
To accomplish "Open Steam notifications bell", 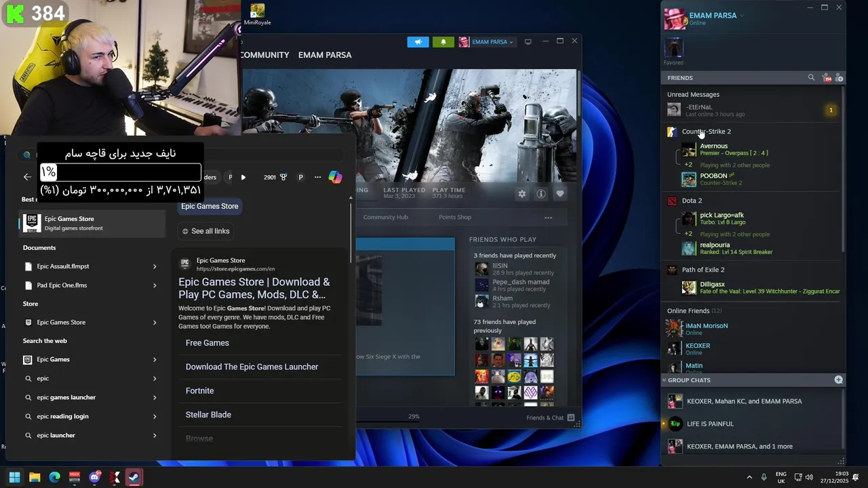I will tap(443, 42).
